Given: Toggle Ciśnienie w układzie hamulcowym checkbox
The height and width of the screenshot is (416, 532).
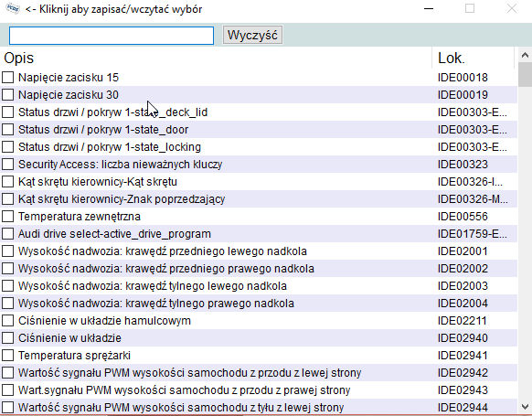Looking at the screenshot, I should tap(8, 320).
